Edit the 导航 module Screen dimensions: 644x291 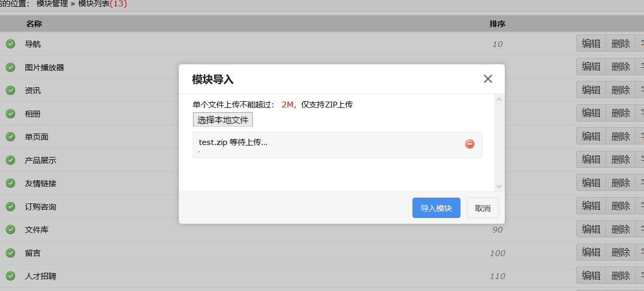pos(591,43)
